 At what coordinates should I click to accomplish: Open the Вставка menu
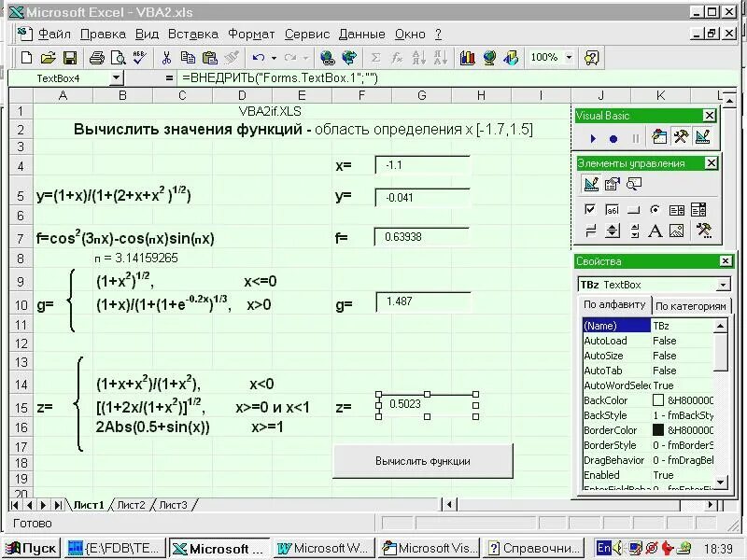193,35
